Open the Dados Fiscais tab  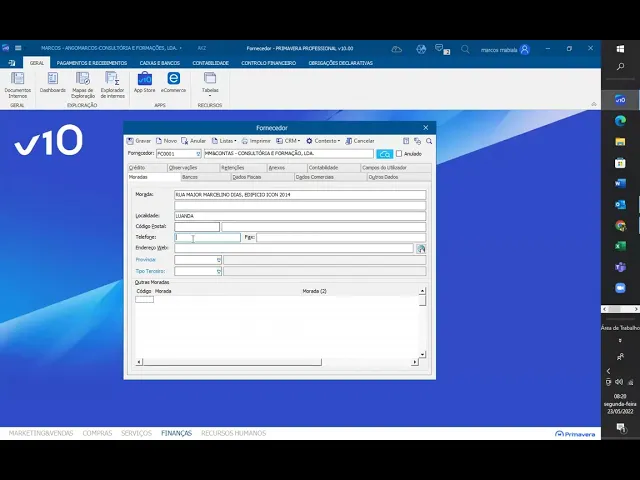click(x=262, y=177)
